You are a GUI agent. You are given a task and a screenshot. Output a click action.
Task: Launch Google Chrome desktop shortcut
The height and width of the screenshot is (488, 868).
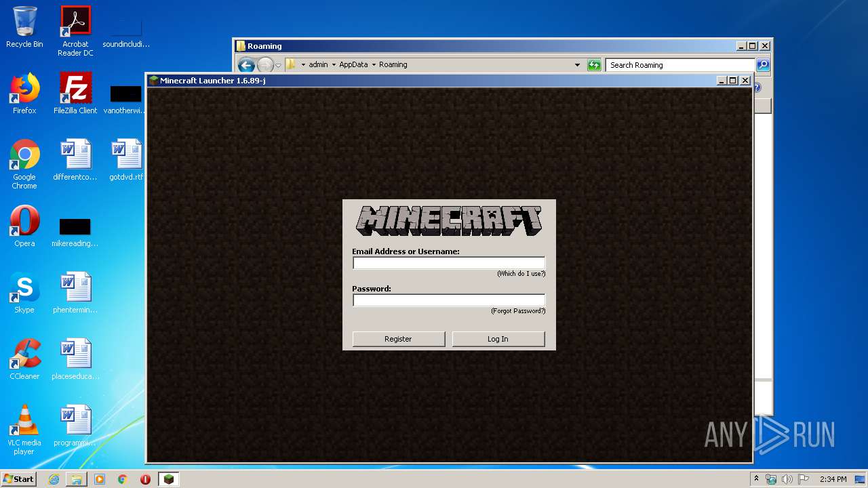point(24,164)
